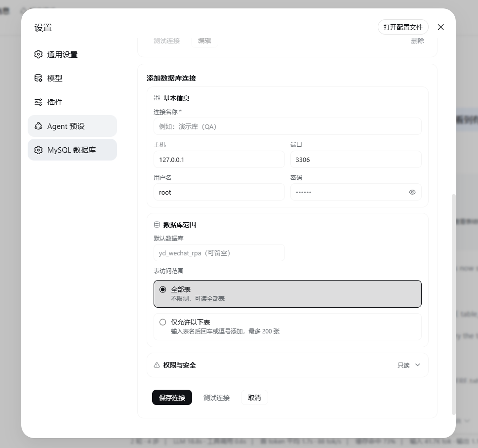Viewport: 478px width, 448px height.
Task: Open the 插件 settings section
Action: 72,102
